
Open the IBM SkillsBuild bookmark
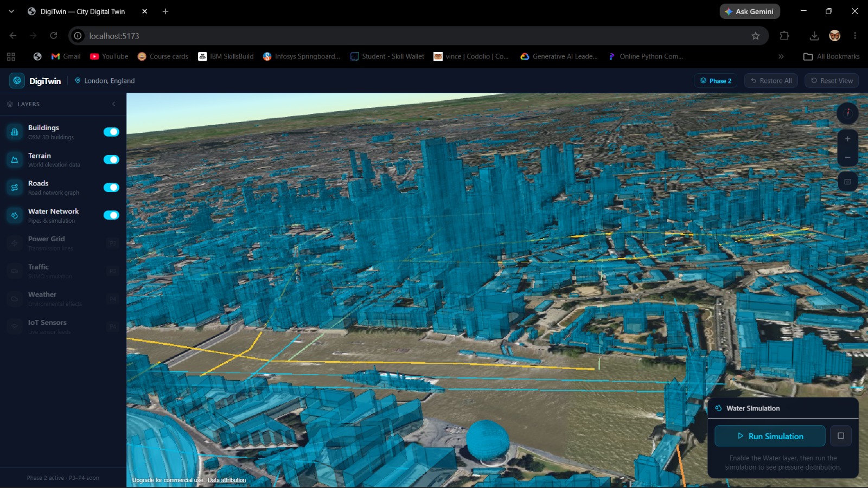pos(226,56)
